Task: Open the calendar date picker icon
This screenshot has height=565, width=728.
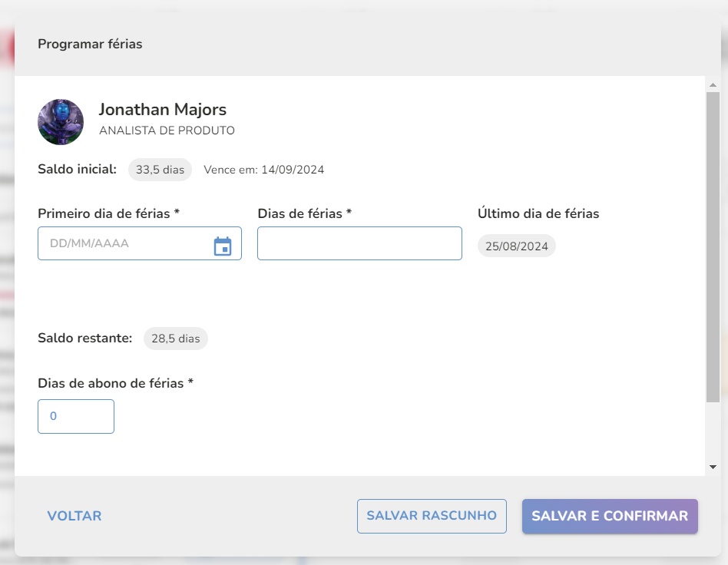Action: pyautogui.click(x=223, y=246)
